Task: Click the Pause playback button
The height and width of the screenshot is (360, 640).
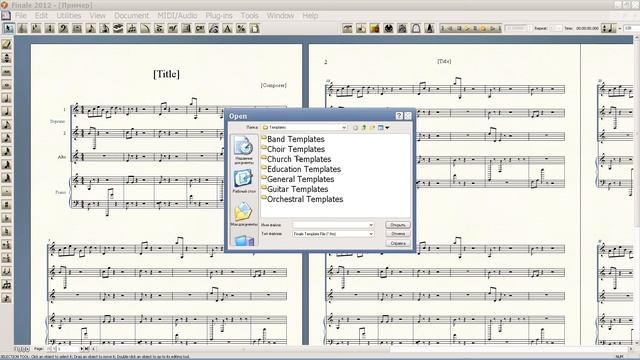Action: click(475, 28)
